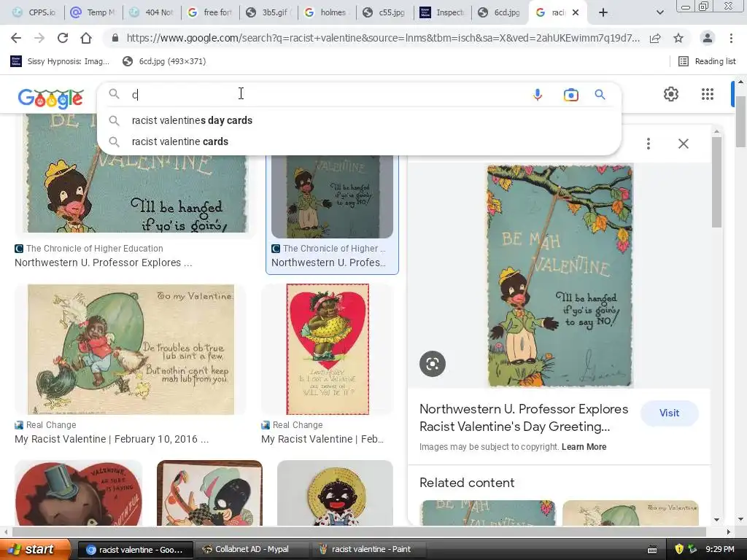Open Real Change watermelon card result

pos(131,349)
